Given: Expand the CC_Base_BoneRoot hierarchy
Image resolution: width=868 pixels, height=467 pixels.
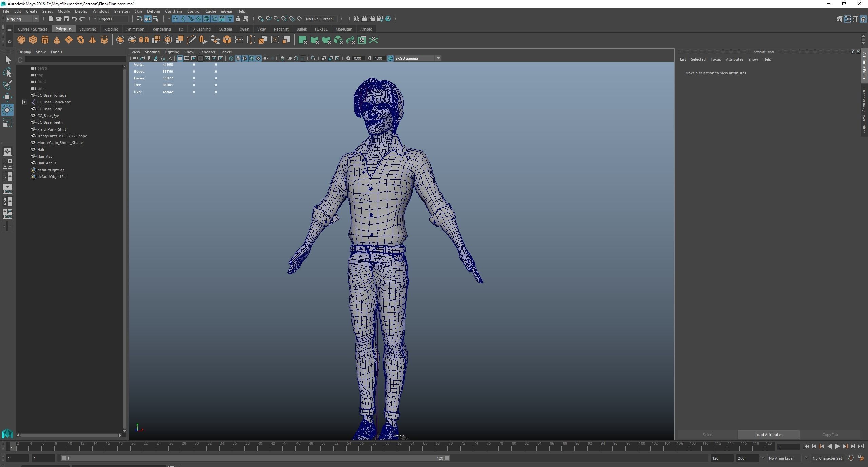Looking at the screenshot, I should point(25,102).
